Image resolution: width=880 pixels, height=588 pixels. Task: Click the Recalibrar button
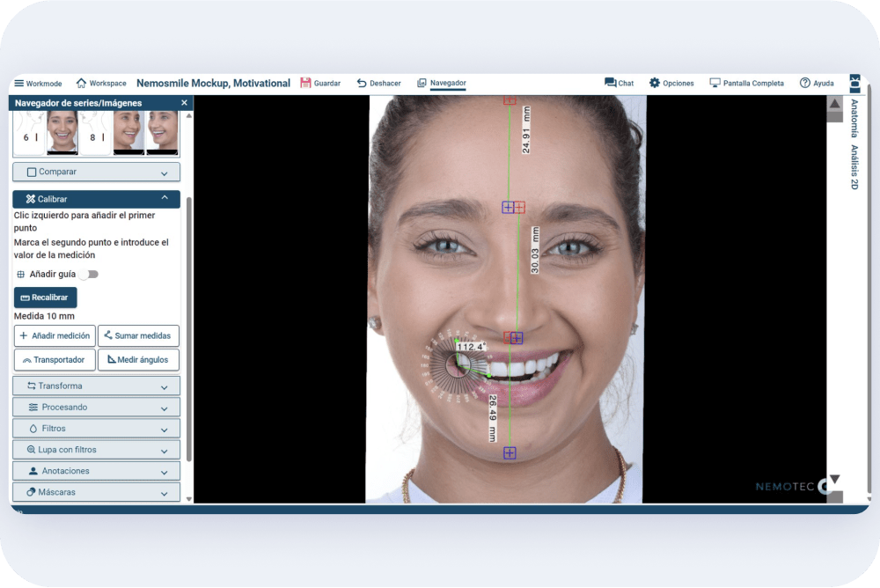pyautogui.click(x=46, y=298)
